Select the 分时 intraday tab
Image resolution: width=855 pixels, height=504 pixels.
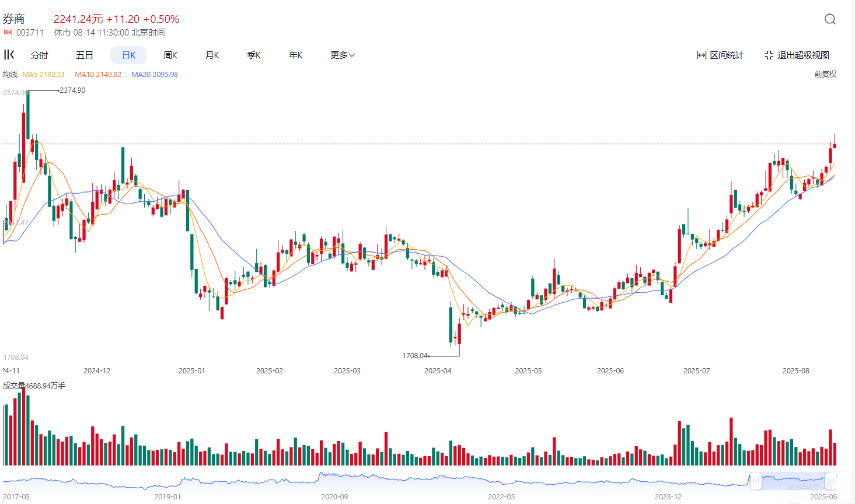point(39,55)
